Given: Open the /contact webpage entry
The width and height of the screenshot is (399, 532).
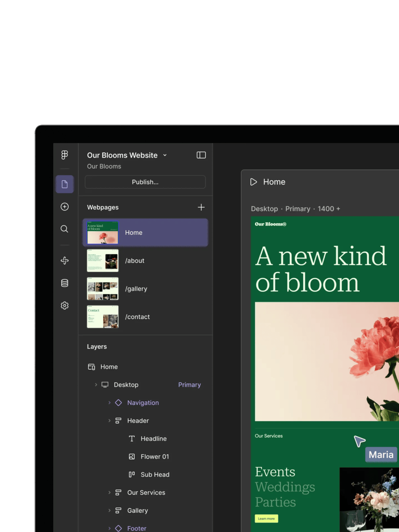Looking at the screenshot, I should pos(145,317).
